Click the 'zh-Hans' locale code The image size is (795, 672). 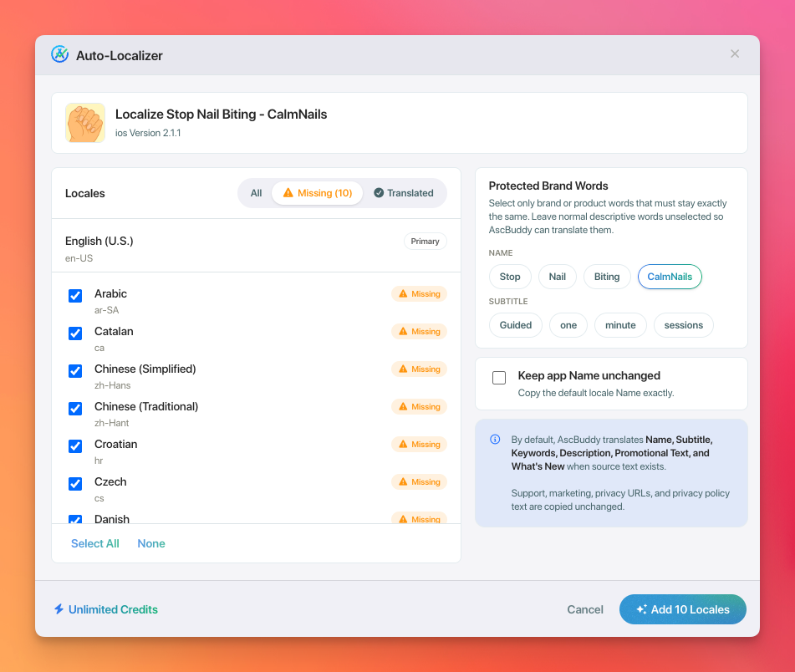113,385
